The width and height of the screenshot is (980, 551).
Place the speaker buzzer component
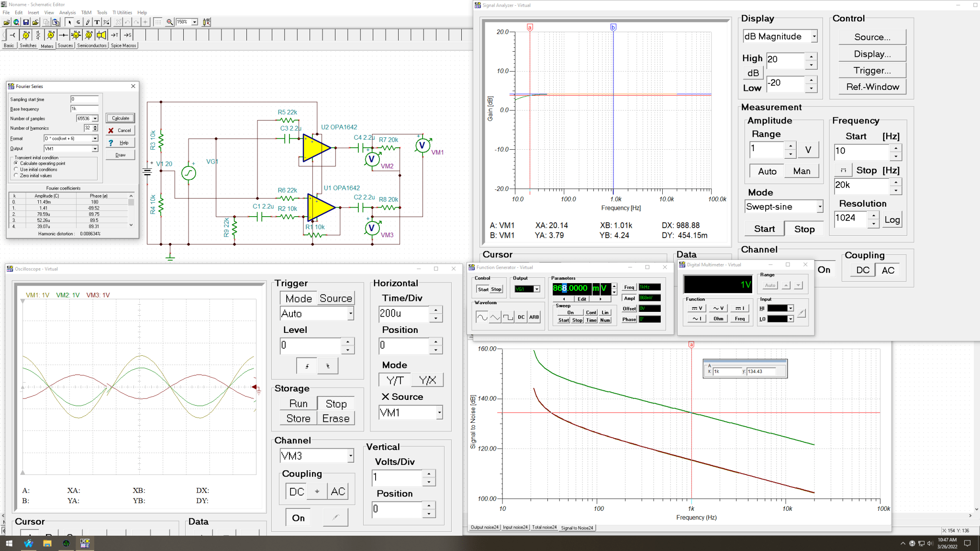(x=101, y=35)
